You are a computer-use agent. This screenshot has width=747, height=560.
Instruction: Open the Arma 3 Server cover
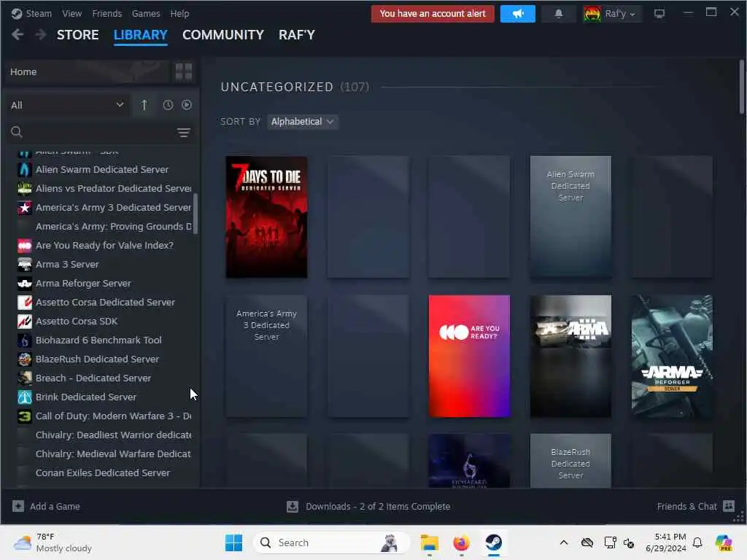click(570, 356)
